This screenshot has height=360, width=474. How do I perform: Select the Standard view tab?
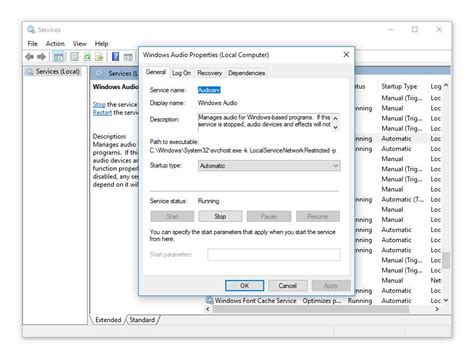point(142,320)
